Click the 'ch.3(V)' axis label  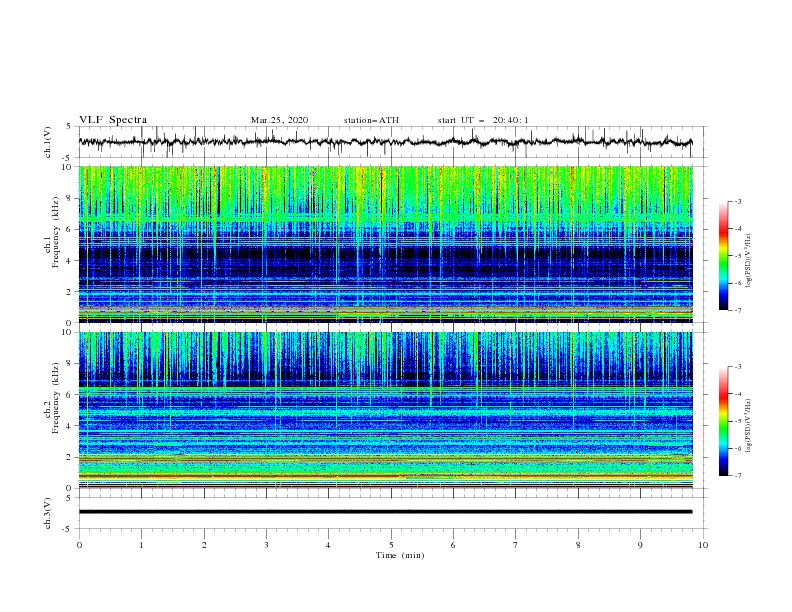click(48, 513)
